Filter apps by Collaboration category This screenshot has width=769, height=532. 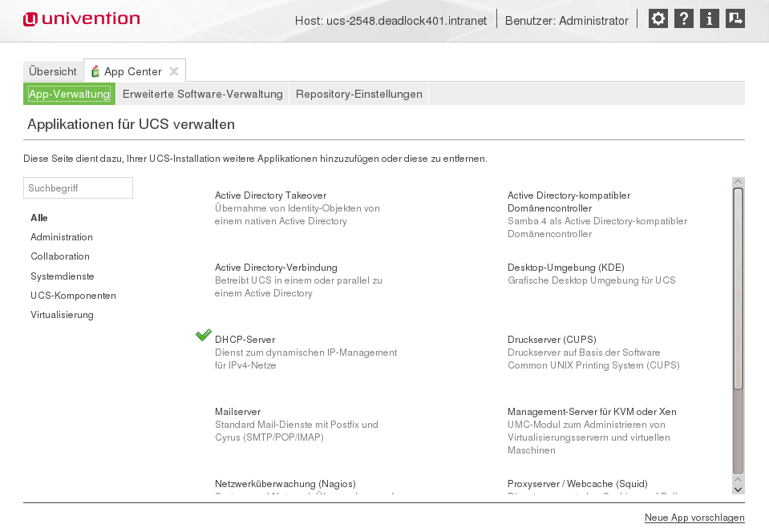tap(60, 256)
